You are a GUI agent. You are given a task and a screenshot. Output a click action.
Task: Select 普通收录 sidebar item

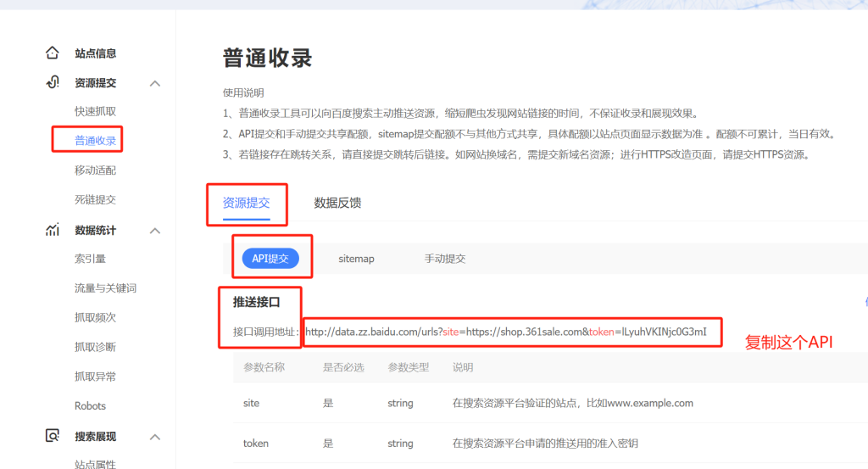95,141
